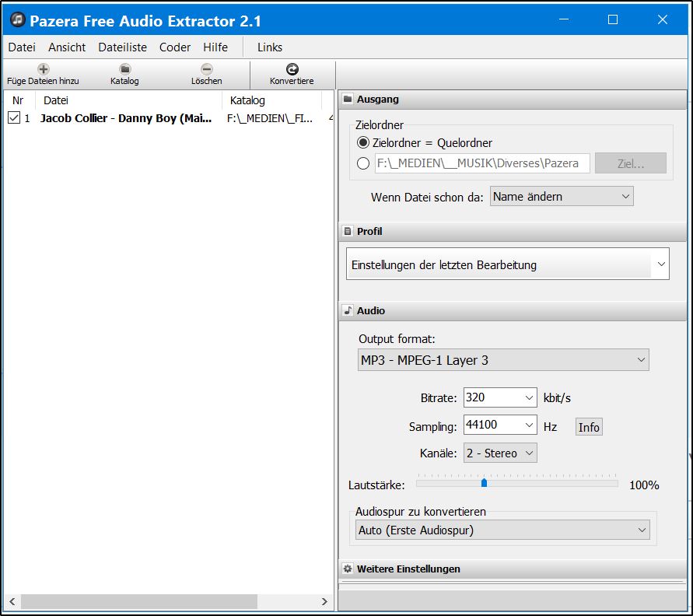Open the Bitrate 320 dropdown

(x=500, y=397)
